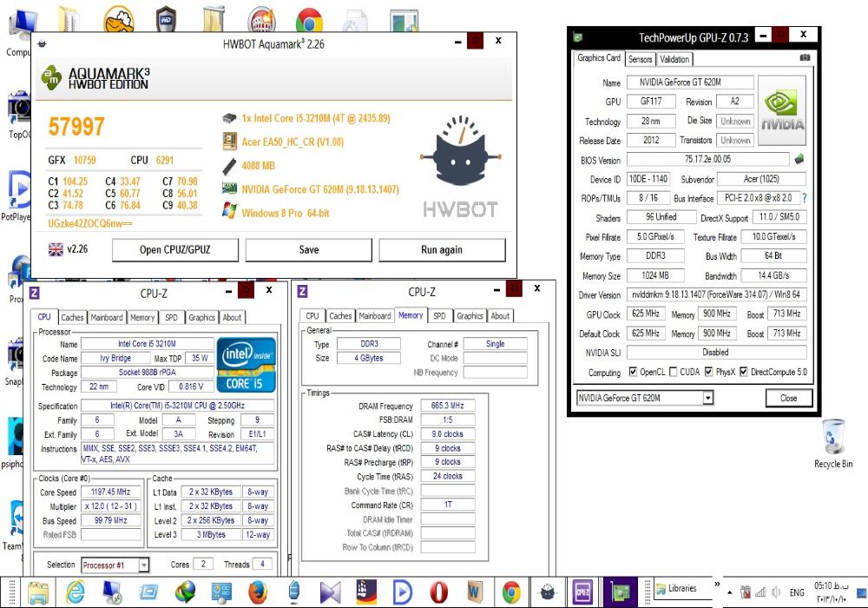Launch Internet Explorer from the taskbar
The height and width of the screenshot is (608, 868).
pyautogui.click(x=75, y=592)
